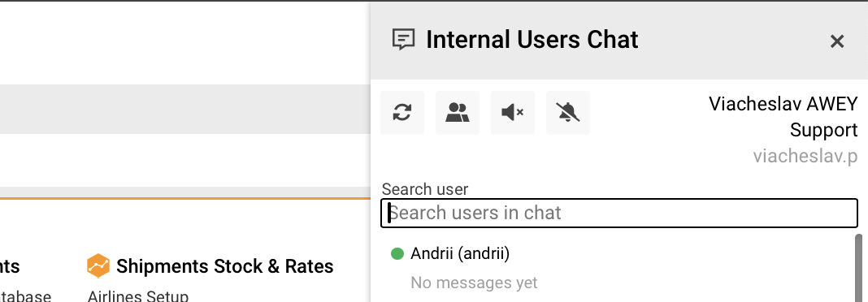Open the partially visible 'atabase' link
This screenshot has width=868, height=302.
[25, 296]
